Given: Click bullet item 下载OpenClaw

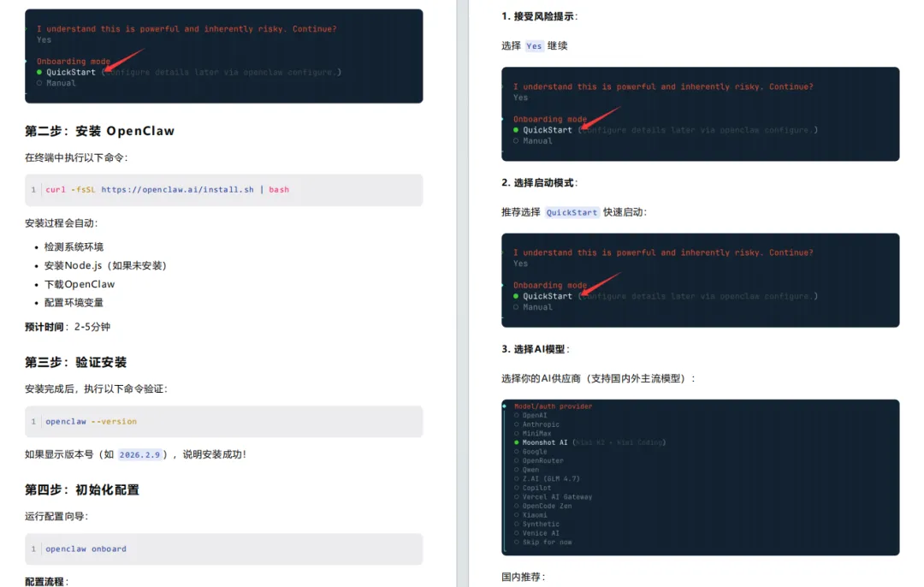Looking at the screenshot, I should 80,284.
